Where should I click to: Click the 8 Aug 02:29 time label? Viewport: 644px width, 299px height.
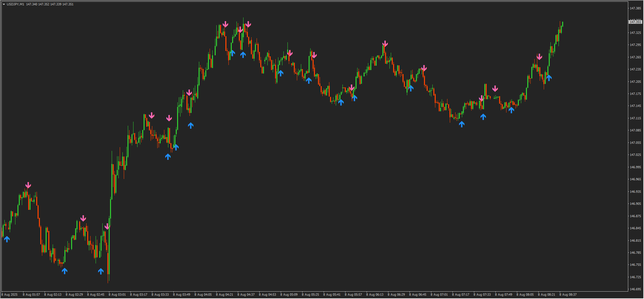pos(74,295)
